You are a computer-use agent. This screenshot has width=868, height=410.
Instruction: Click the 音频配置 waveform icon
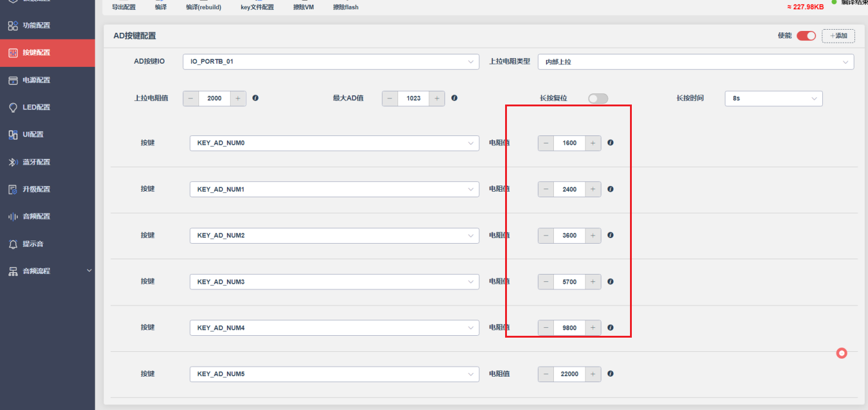13,216
